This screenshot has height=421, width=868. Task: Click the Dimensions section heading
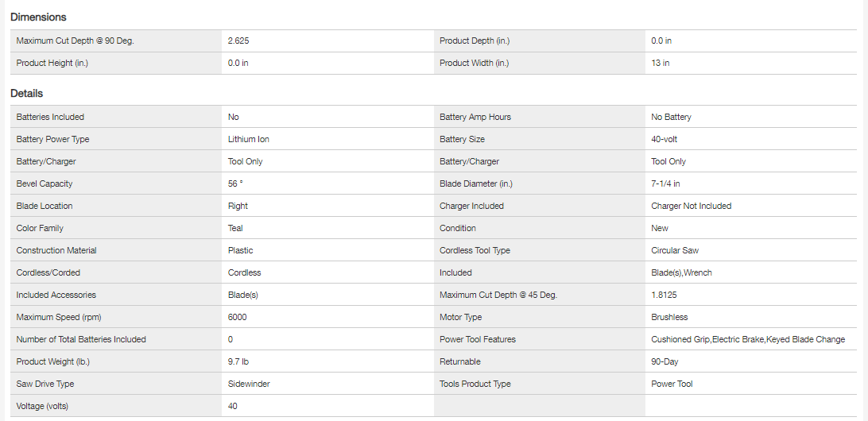(38, 17)
